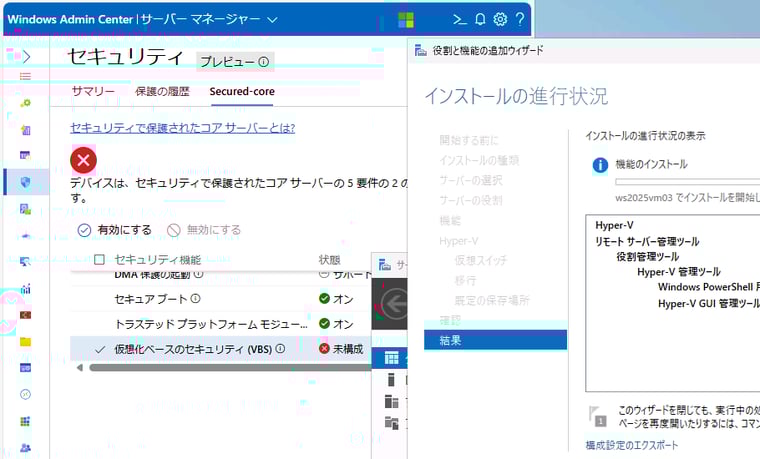Viewport: 760px width, 459px height.
Task: Open PowerShell console icon in header
Action: [459, 19]
